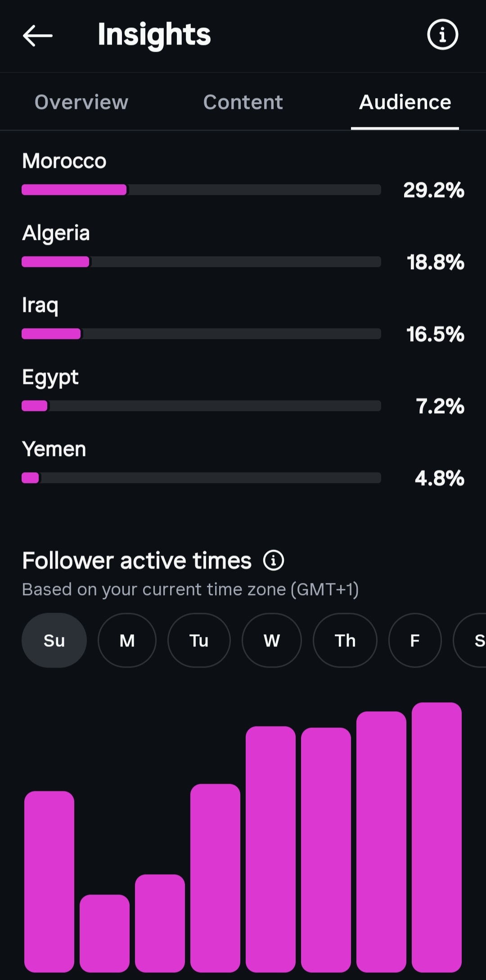486x980 pixels.
Task: Open the Insights info icon at top right
Action: click(442, 34)
